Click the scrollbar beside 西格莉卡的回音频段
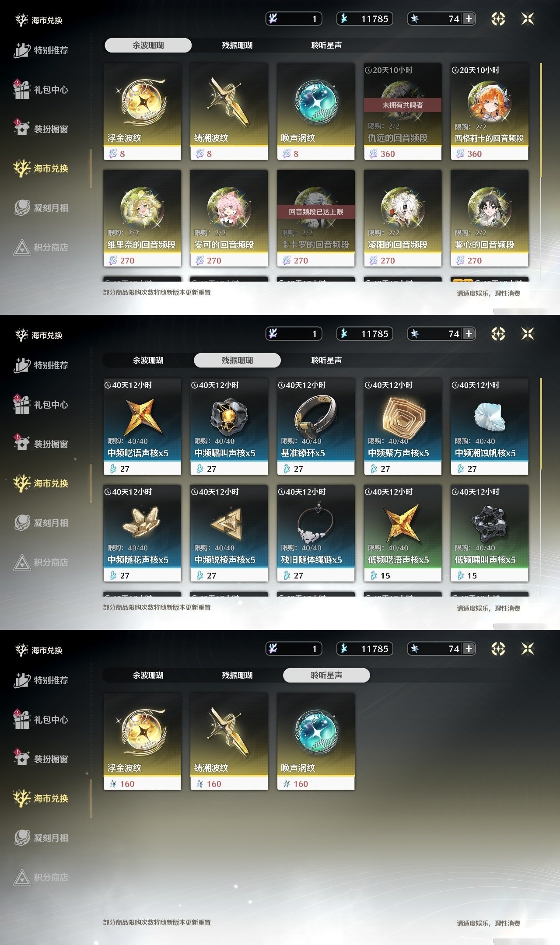Viewport: 560px width, 945px height. [541, 120]
